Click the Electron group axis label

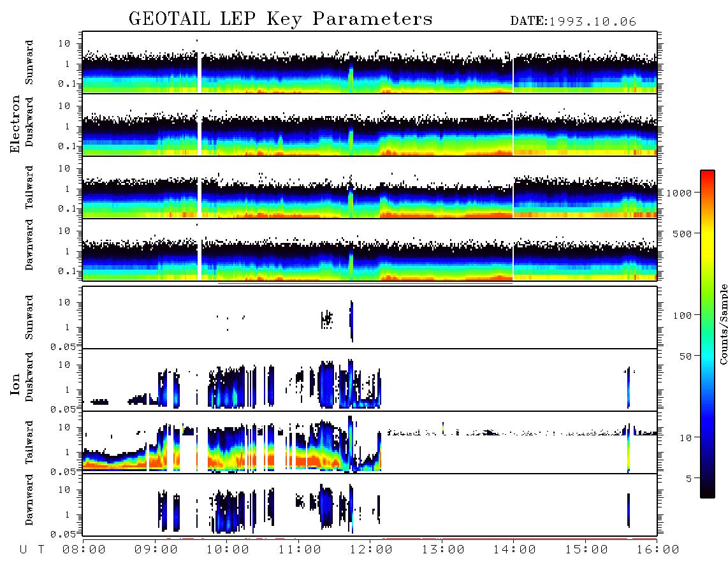15,124
